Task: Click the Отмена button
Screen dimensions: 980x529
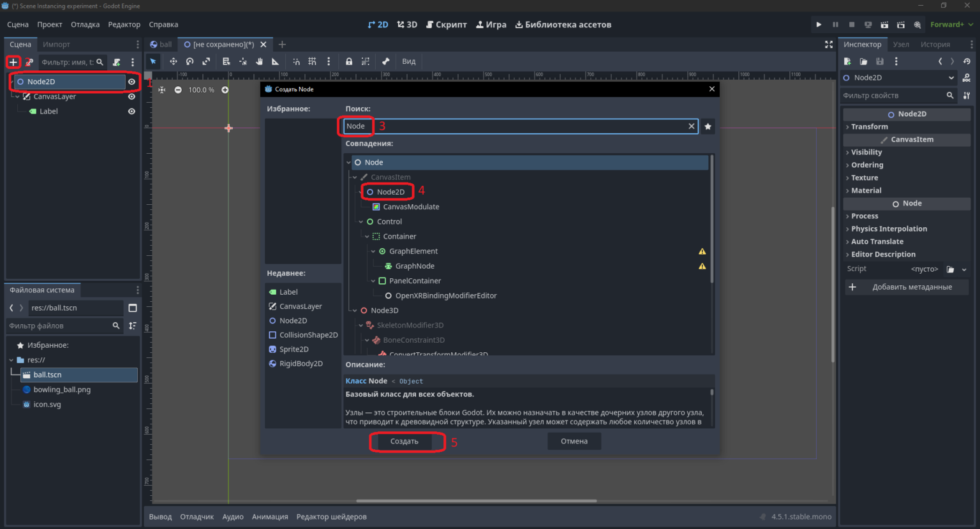Action: 574,441
